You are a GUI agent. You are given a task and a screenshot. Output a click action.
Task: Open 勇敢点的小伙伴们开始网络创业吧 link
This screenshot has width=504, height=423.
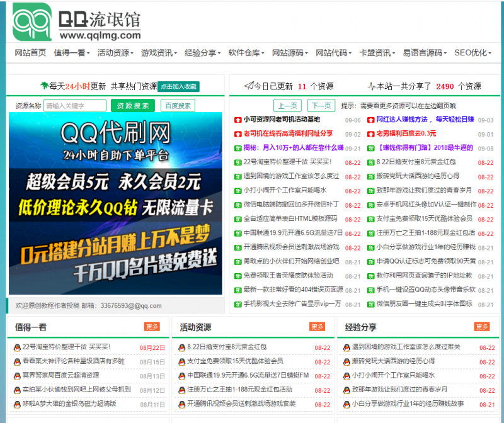(x=291, y=262)
